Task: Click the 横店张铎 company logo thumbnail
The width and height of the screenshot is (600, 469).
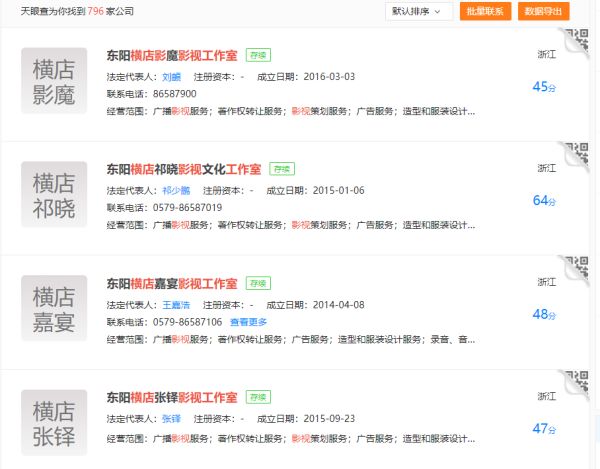Action: click(54, 423)
